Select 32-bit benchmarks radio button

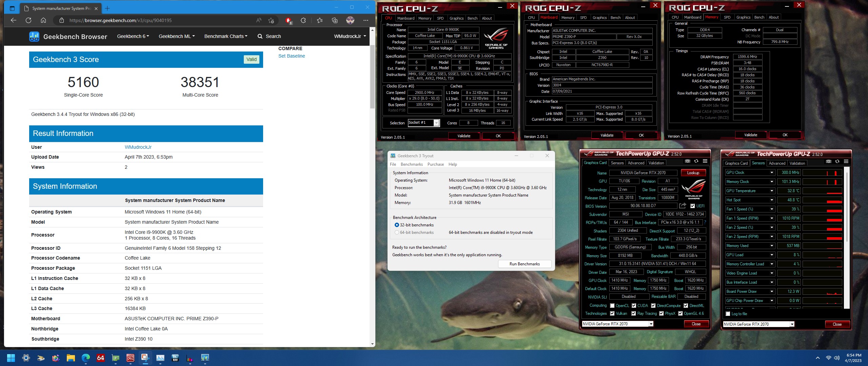pyautogui.click(x=397, y=225)
